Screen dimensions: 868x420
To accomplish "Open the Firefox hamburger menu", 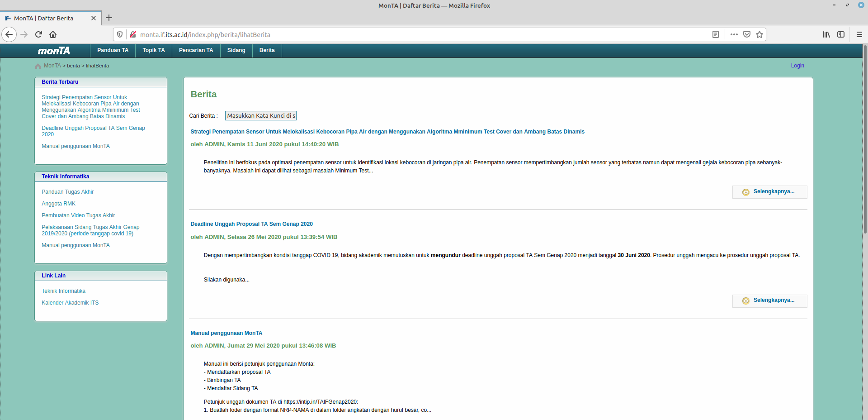I will (x=859, y=34).
